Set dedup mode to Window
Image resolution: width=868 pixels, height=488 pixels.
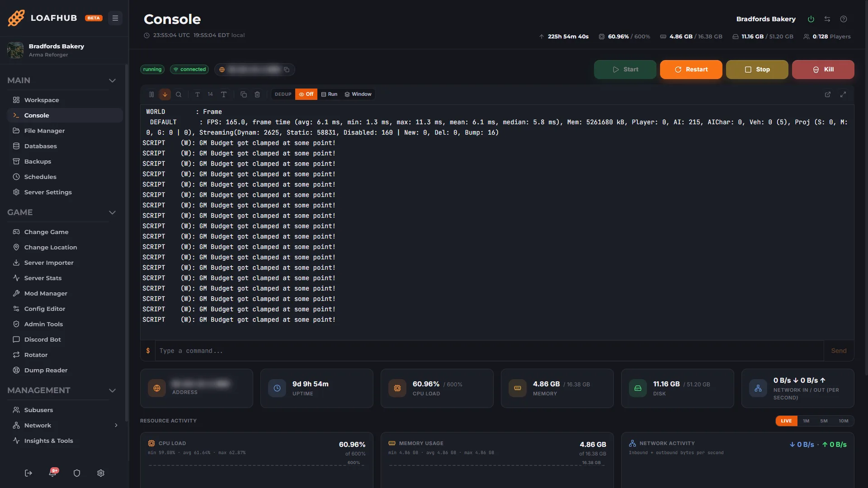[358, 94]
